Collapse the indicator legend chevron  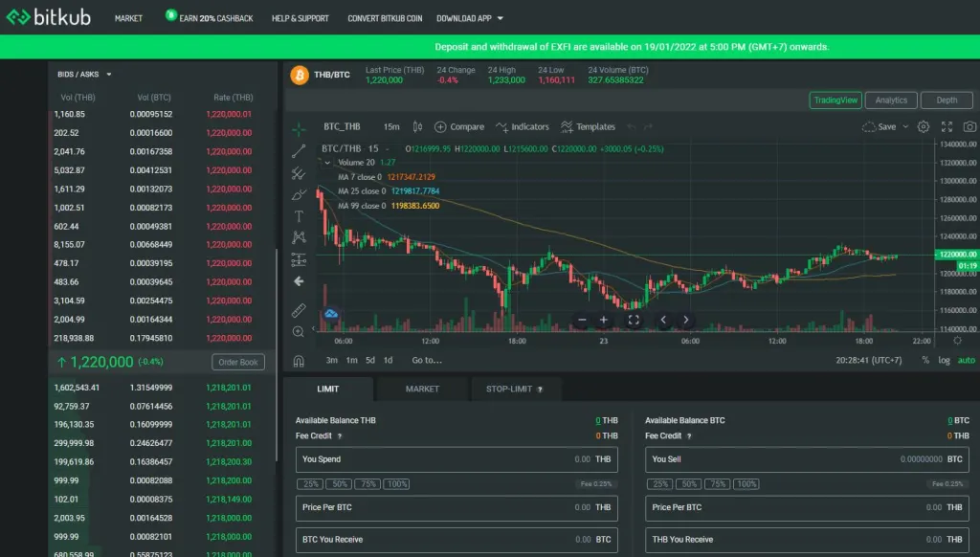click(327, 163)
